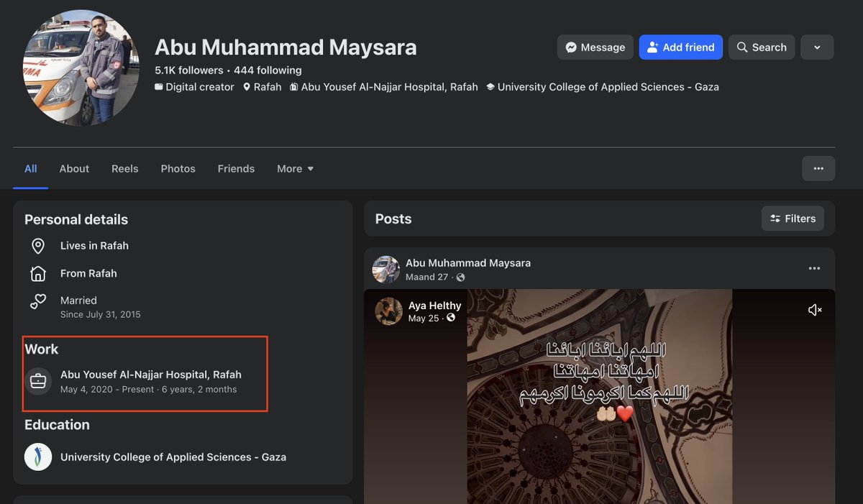Open University College of Applied Sciences link under Education
This screenshot has width=863, height=504.
tap(173, 457)
